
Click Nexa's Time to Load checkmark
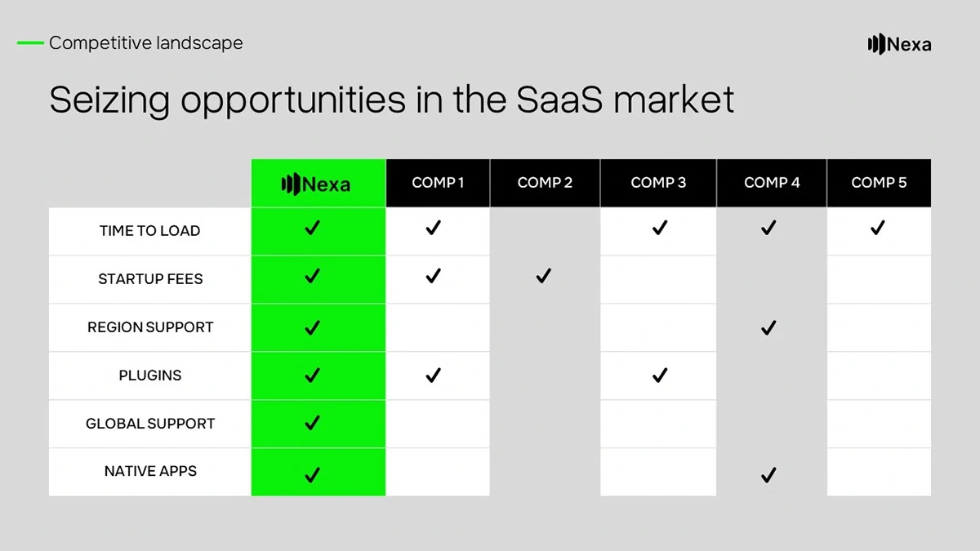[312, 229]
